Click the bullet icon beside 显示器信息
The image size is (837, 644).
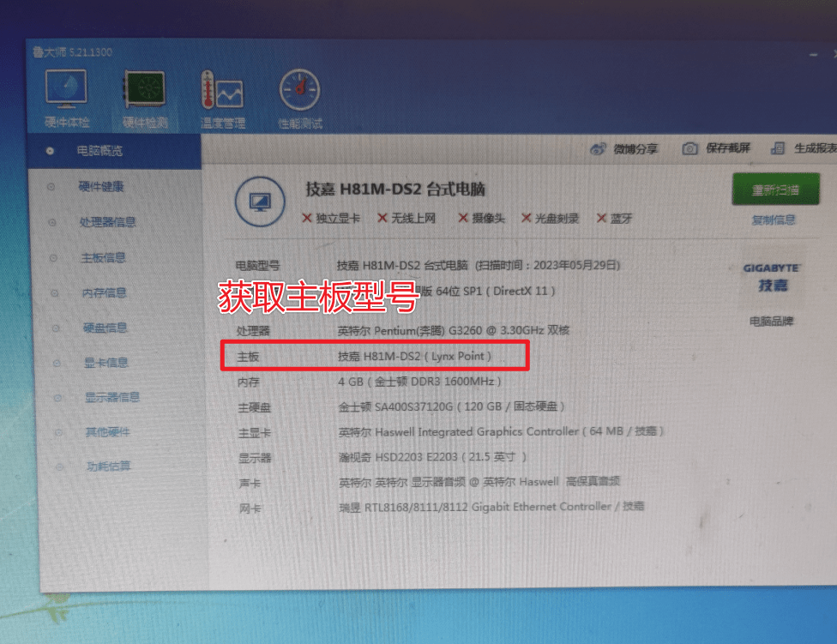(x=57, y=398)
